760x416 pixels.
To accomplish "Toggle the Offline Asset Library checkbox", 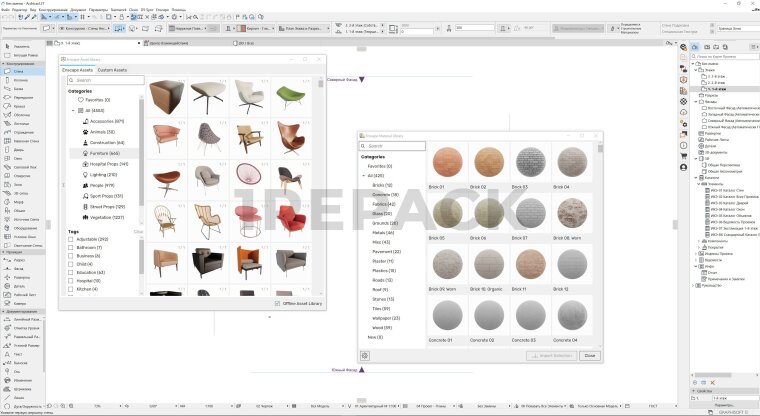I will click(x=277, y=303).
